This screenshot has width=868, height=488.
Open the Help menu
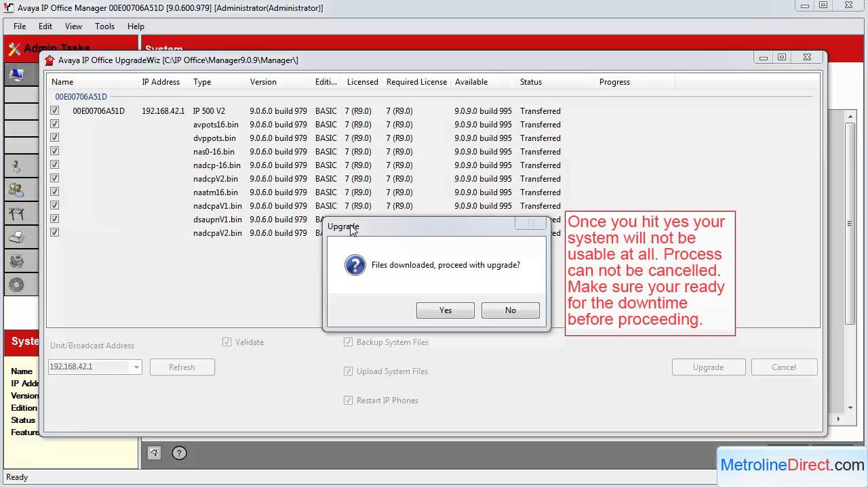[x=136, y=26]
